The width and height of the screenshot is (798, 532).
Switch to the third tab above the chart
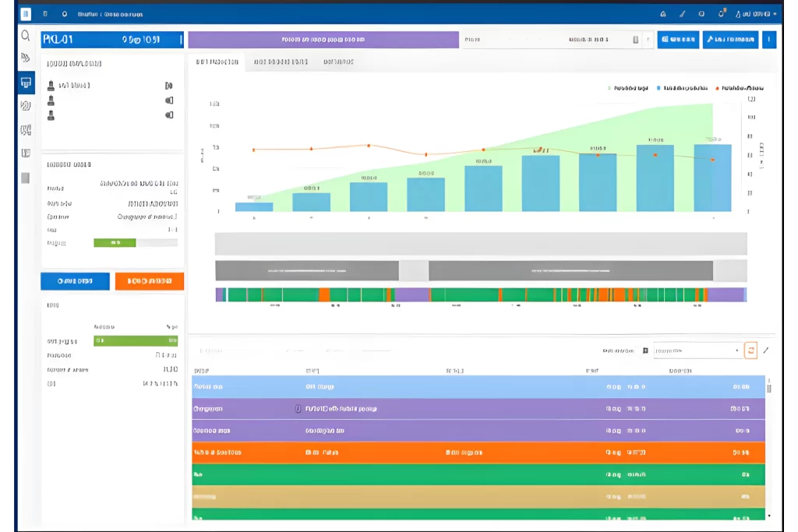[x=338, y=62]
